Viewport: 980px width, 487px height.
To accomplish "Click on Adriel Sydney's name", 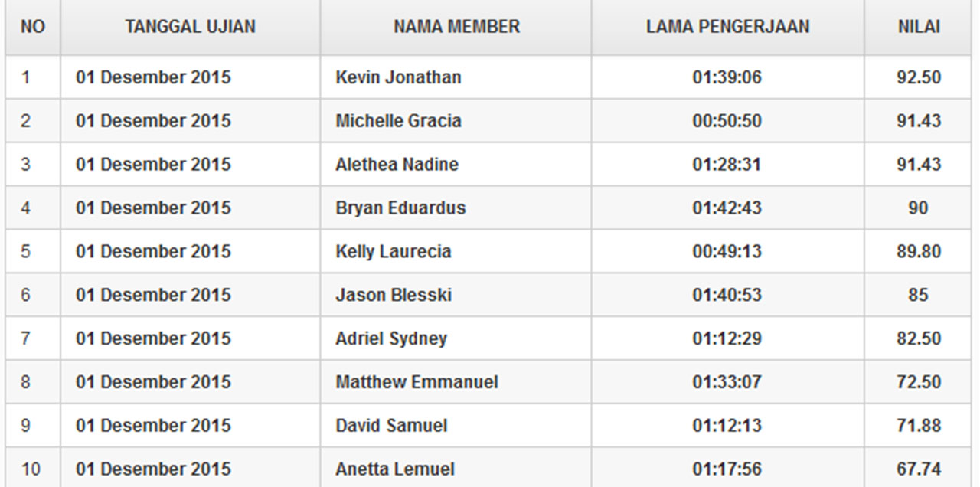I will (x=391, y=339).
